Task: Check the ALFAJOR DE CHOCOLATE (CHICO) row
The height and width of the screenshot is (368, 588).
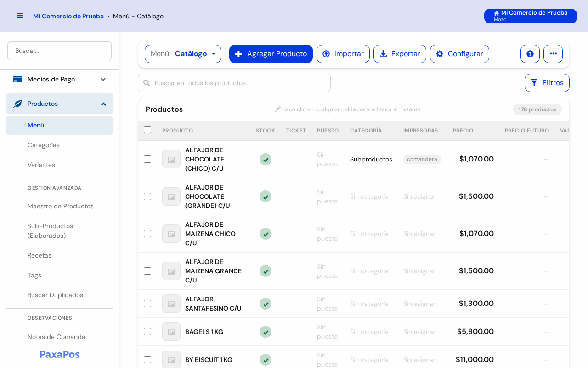Action: [147, 159]
